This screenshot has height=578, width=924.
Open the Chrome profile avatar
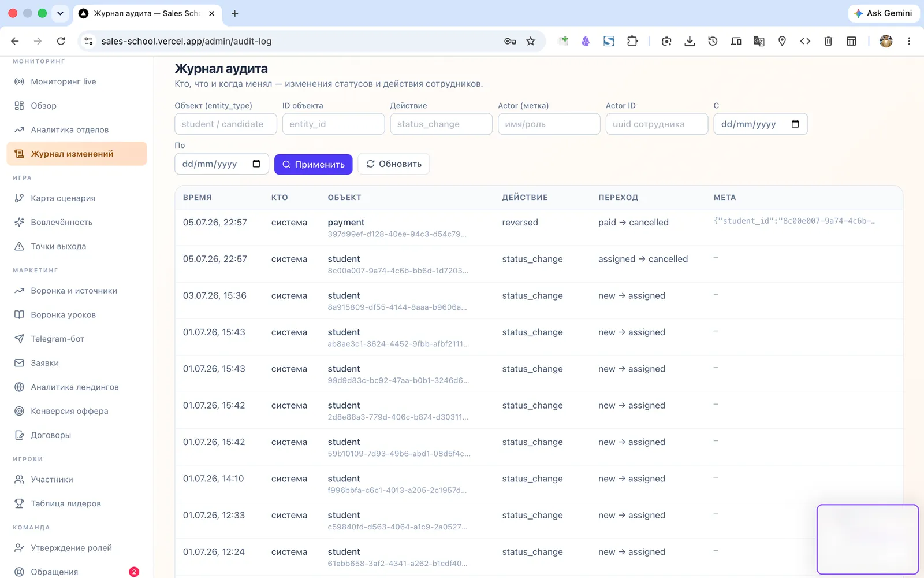coord(886,41)
